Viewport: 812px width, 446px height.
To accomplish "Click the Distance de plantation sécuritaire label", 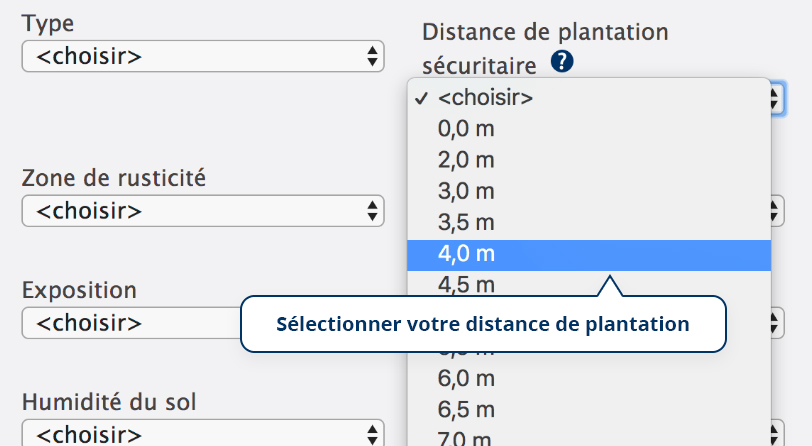I will pos(545,33).
